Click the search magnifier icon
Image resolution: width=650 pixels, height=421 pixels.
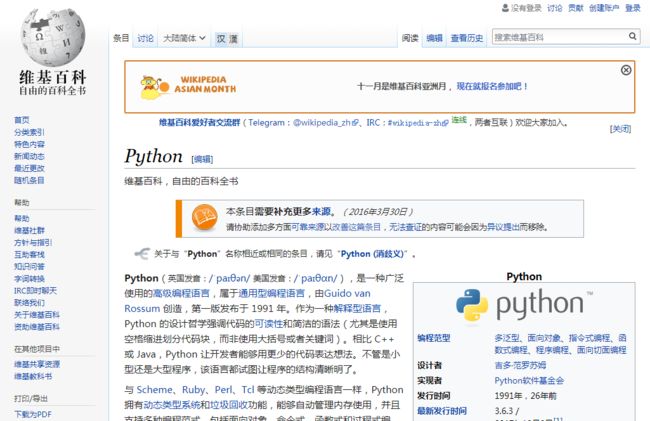(x=632, y=36)
